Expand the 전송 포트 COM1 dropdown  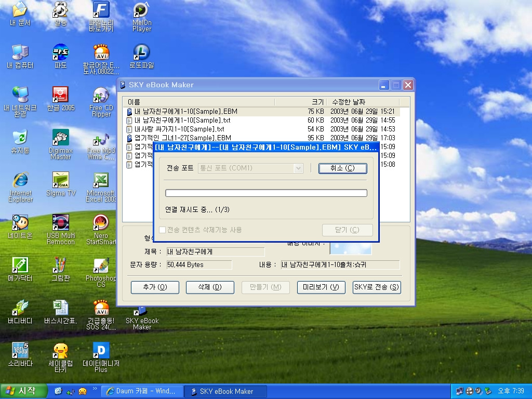pyautogui.click(x=298, y=168)
